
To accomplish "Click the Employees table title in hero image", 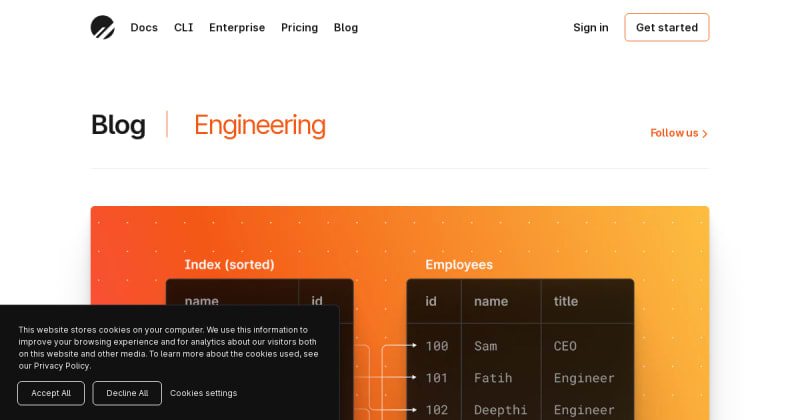I will click(459, 264).
